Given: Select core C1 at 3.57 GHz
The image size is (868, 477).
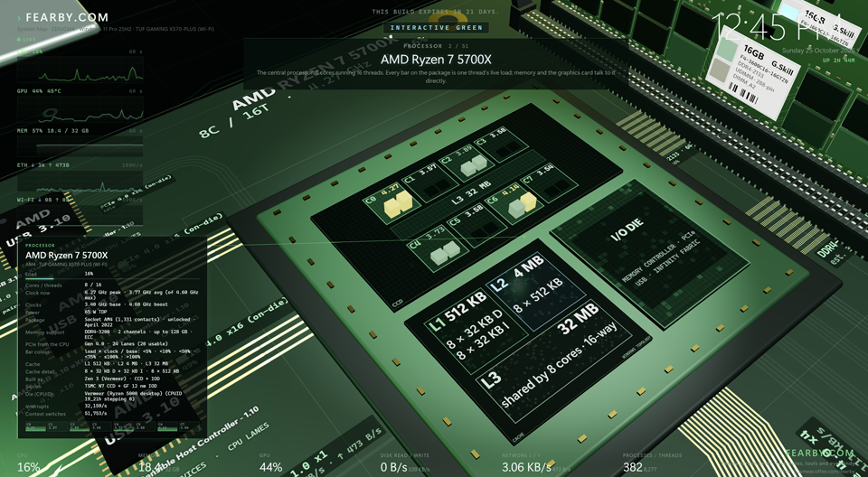Looking at the screenshot, I should 430,181.
